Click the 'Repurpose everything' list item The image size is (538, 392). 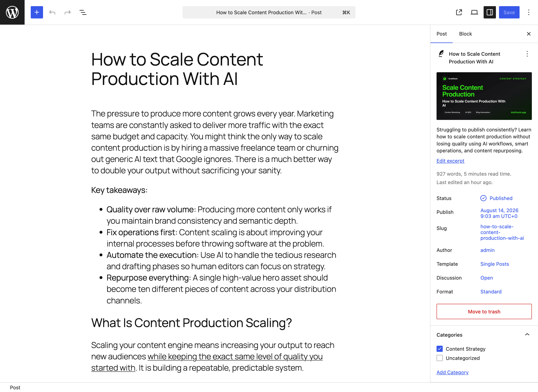coord(221,289)
